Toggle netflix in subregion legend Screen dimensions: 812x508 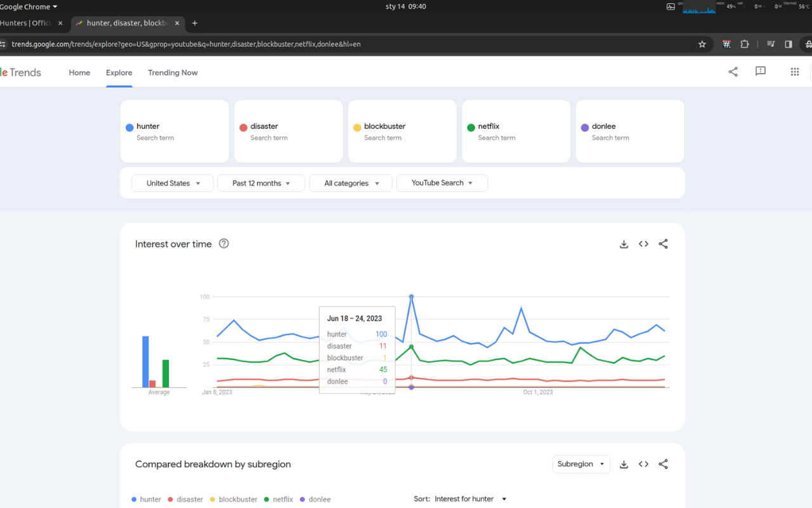[278, 499]
